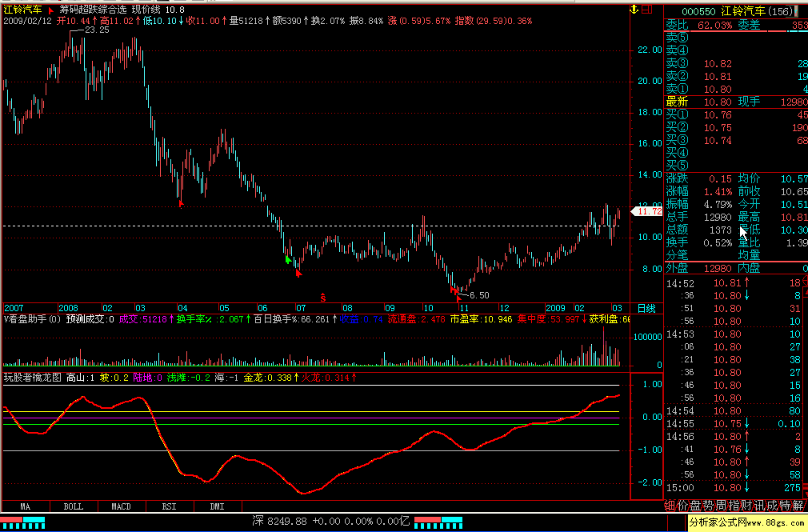
Task: Click the 2008 year label on date axis
Action: tap(68, 308)
